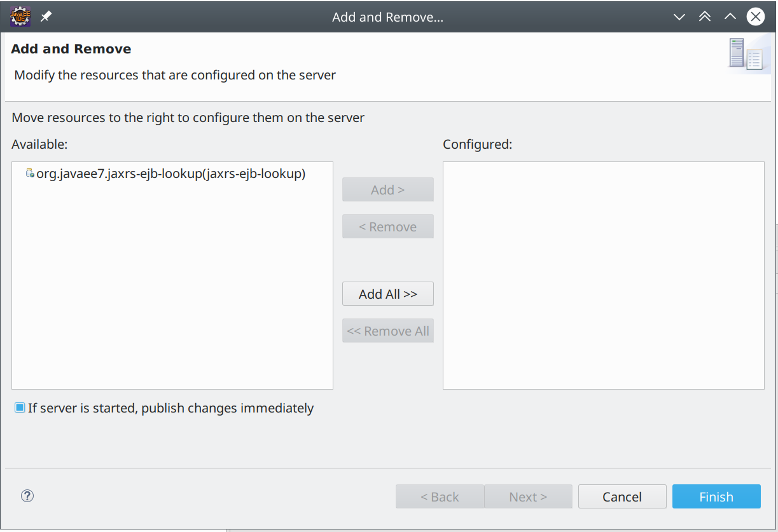Click the Java EE IDE window menu icon

(x=20, y=17)
